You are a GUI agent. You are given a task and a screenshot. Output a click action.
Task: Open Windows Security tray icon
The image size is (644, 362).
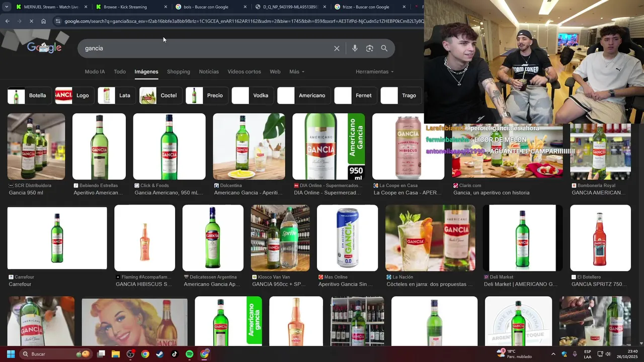point(564,354)
